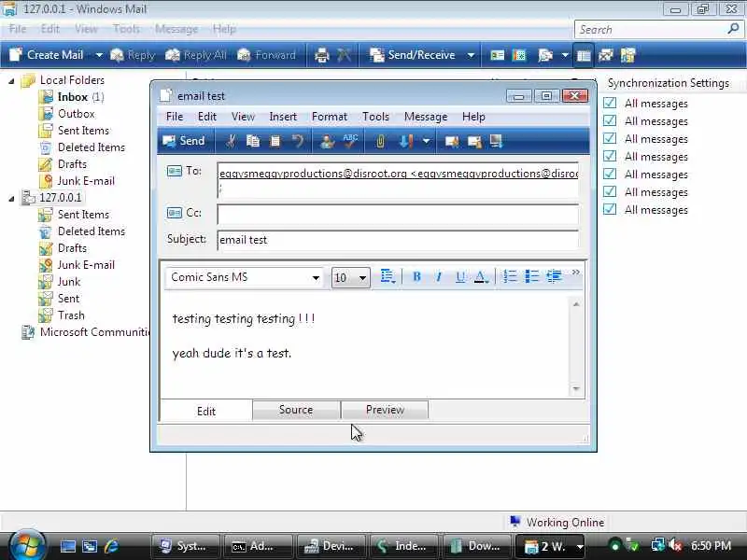Click the Check Names icon
The width and height of the screenshot is (747, 560).
pyautogui.click(x=327, y=141)
